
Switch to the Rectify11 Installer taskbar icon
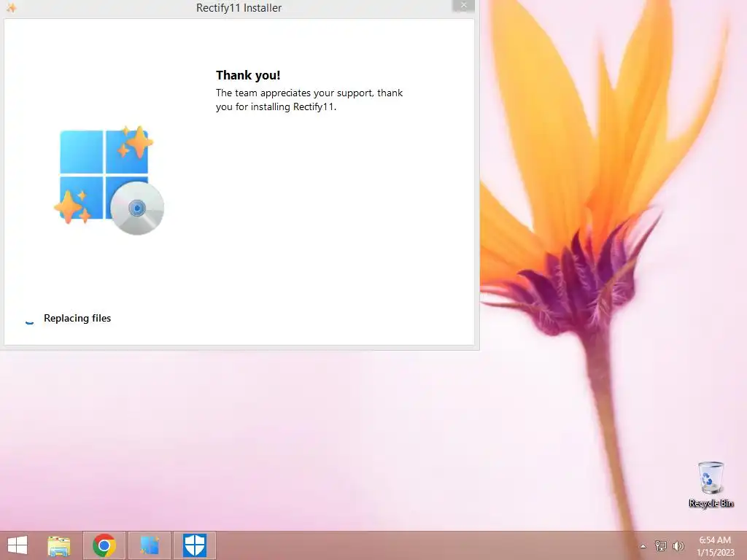click(x=149, y=545)
